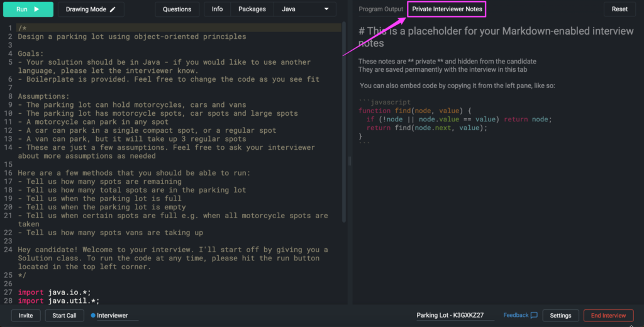The width and height of the screenshot is (644, 327).
Task: Click the code editor vertical scrollbar
Action: pos(344,123)
